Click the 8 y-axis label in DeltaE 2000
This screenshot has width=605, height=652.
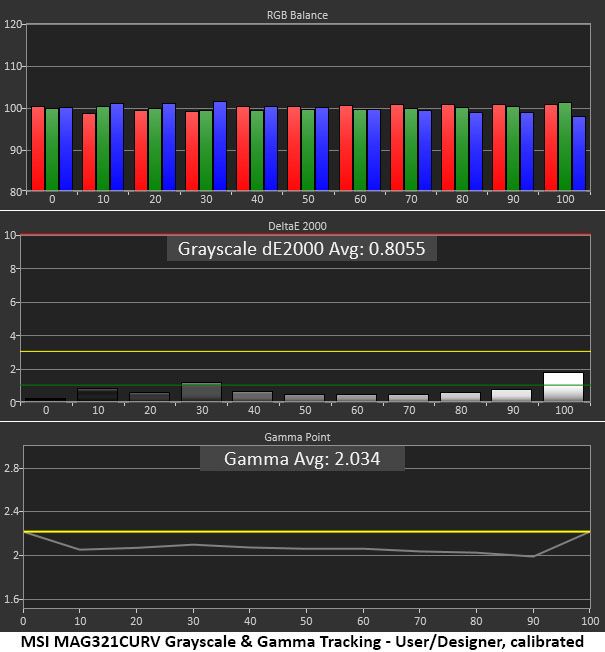coord(13,269)
